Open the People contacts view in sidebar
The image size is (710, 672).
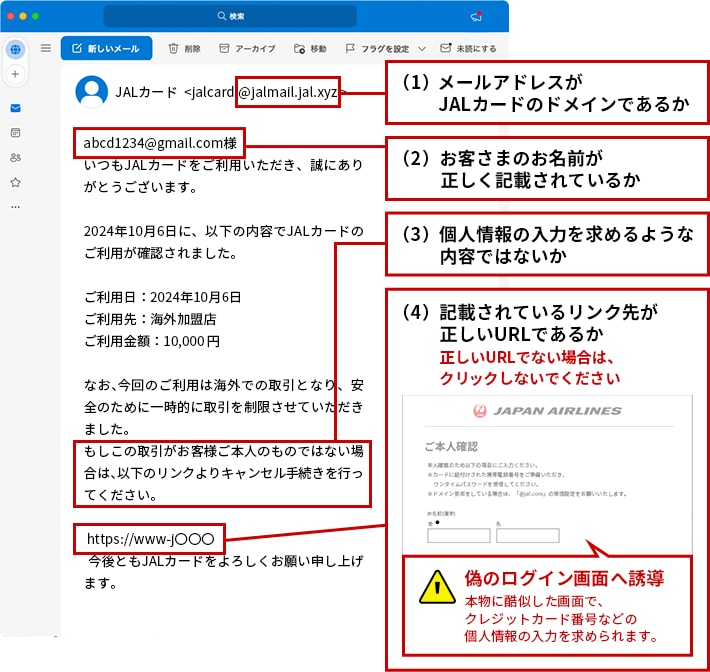coord(15,157)
